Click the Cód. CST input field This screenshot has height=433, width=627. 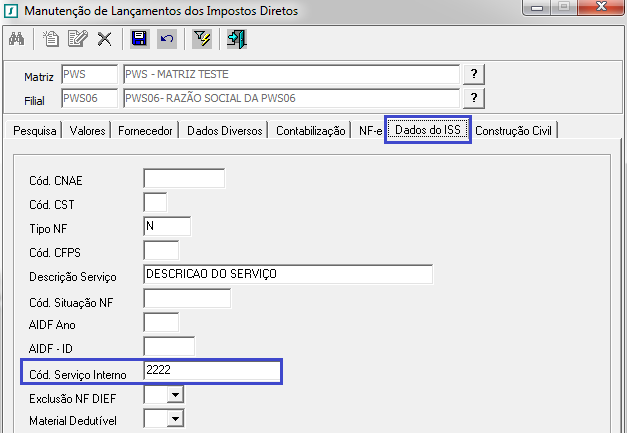click(x=155, y=202)
